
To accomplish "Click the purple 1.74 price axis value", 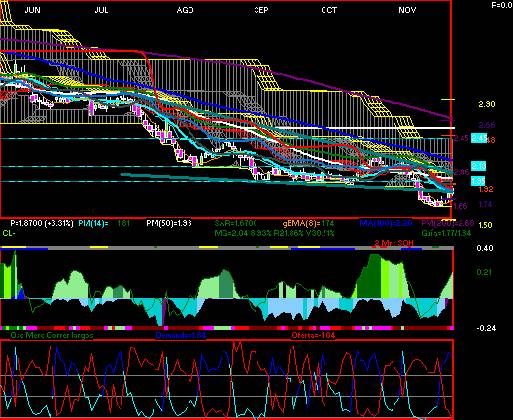I will 485,204.
